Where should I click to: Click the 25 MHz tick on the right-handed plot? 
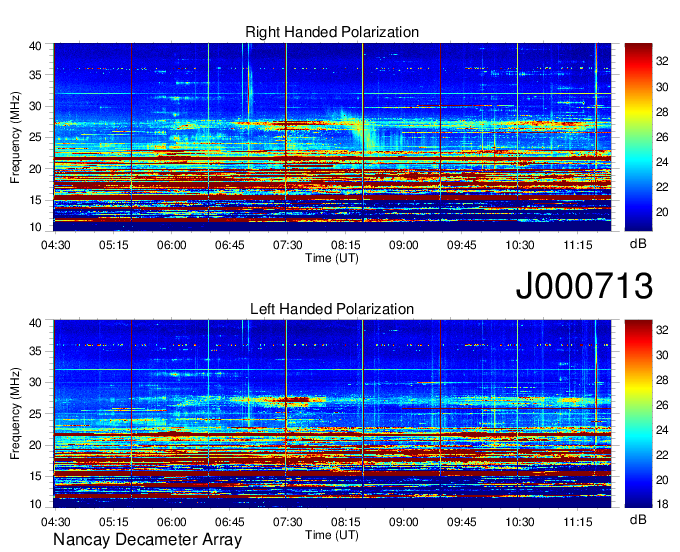coord(35,137)
